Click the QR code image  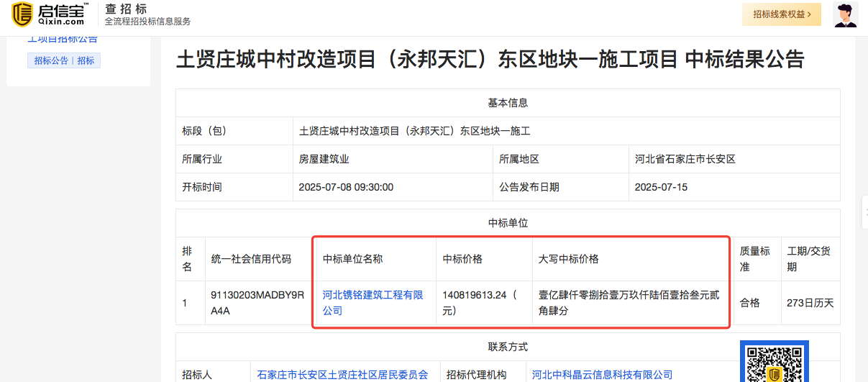pos(775,363)
